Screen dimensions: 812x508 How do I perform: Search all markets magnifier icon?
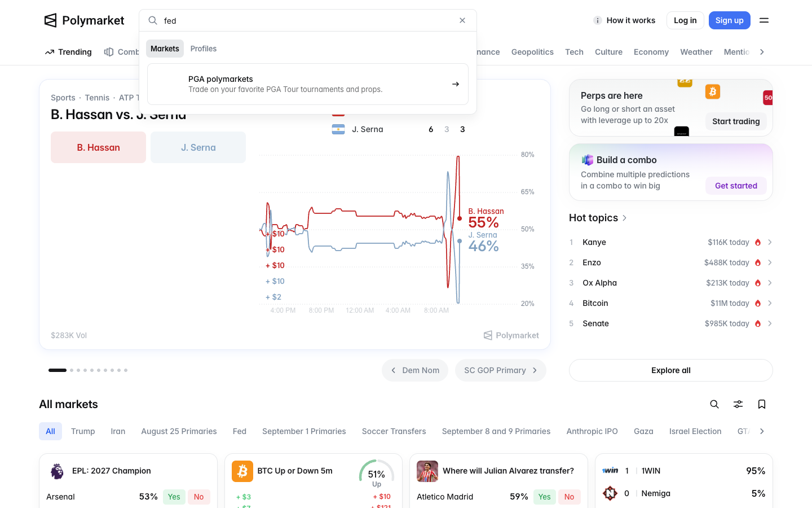pyautogui.click(x=714, y=404)
